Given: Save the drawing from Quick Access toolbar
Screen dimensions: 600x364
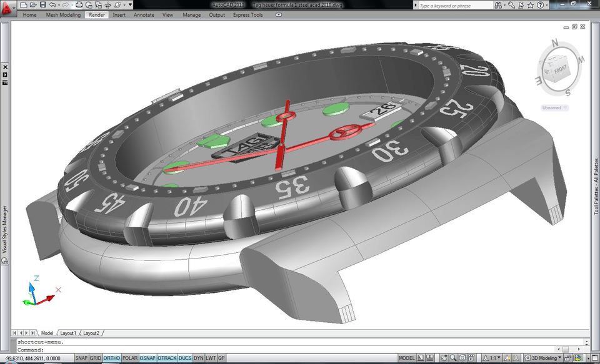Looking at the screenshot, I should point(42,5).
